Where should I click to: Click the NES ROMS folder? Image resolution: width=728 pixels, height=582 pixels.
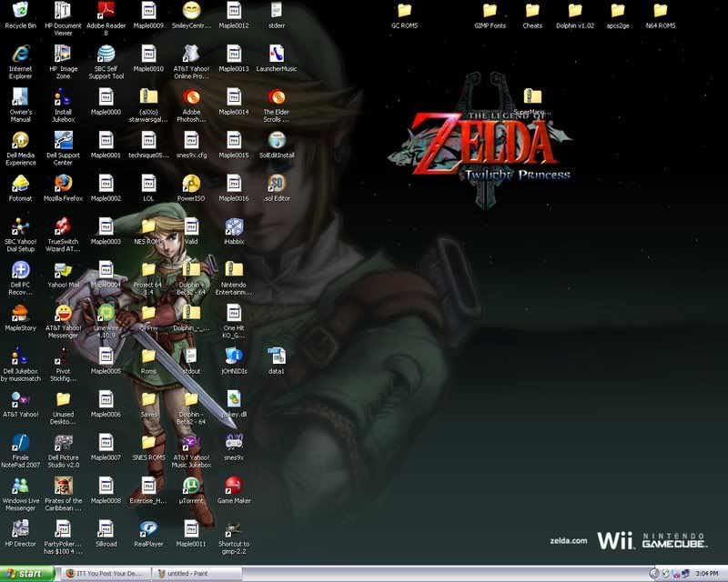[148, 226]
